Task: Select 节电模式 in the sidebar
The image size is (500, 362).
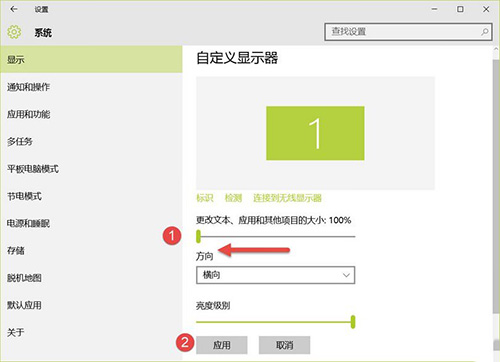Action: pyautogui.click(x=91, y=196)
